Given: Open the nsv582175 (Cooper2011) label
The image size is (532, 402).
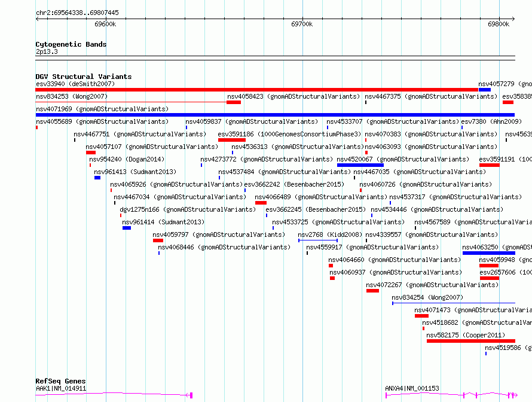Looking at the screenshot, I should click(x=466, y=335).
